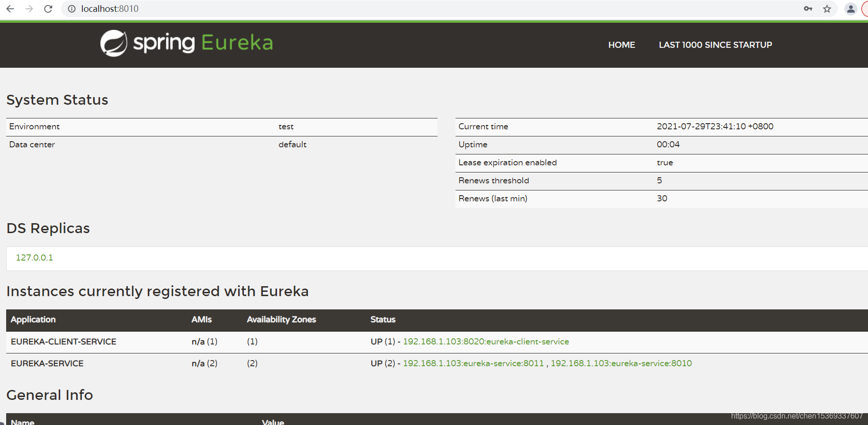Click Instances currently registered with Eureka heading

pyautogui.click(x=157, y=291)
